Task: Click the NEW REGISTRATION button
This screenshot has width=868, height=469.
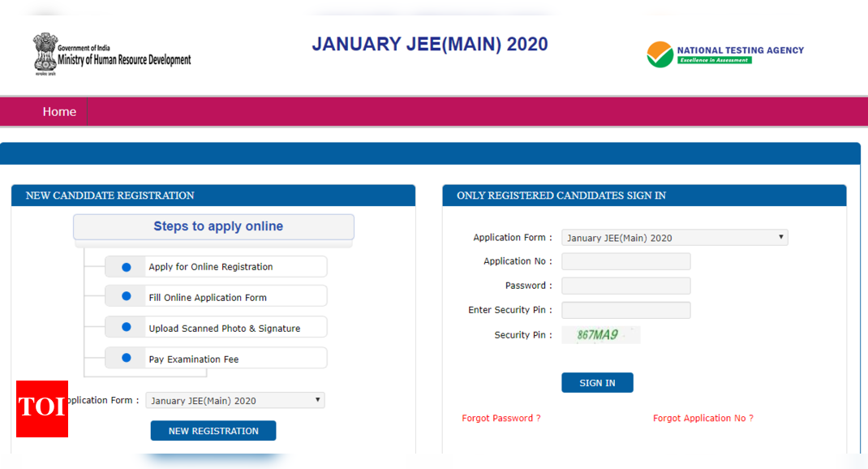Action: pyautogui.click(x=213, y=431)
